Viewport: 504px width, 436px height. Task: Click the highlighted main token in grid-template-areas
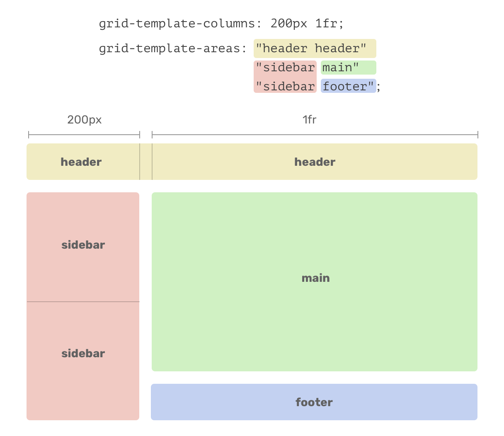pyautogui.click(x=348, y=67)
